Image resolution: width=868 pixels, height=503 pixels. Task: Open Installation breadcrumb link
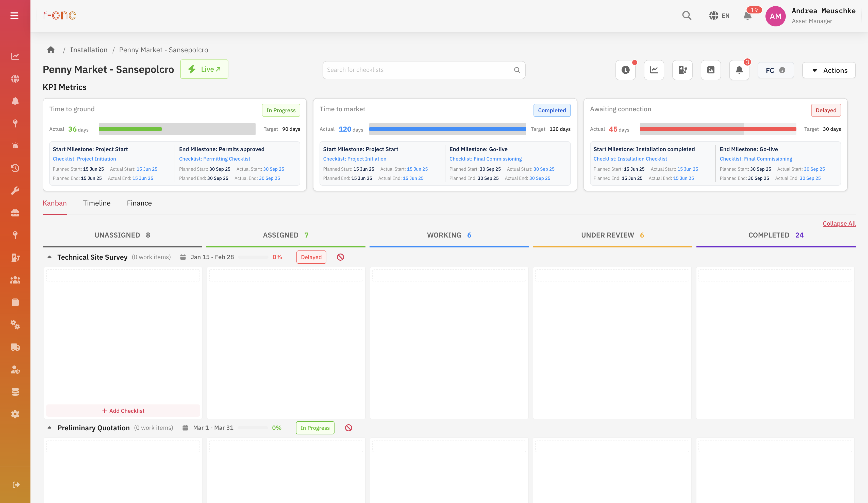click(x=89, y=50)
